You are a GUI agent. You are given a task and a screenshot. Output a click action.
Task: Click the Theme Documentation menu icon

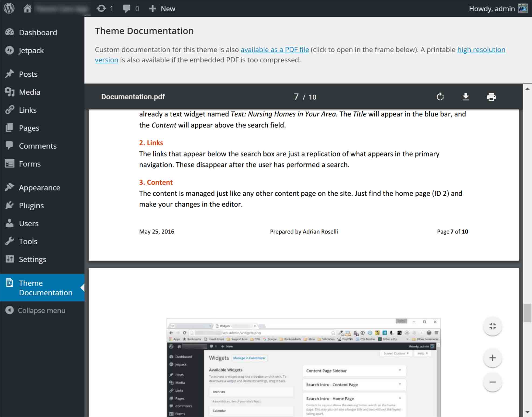(x=10, y=283)
